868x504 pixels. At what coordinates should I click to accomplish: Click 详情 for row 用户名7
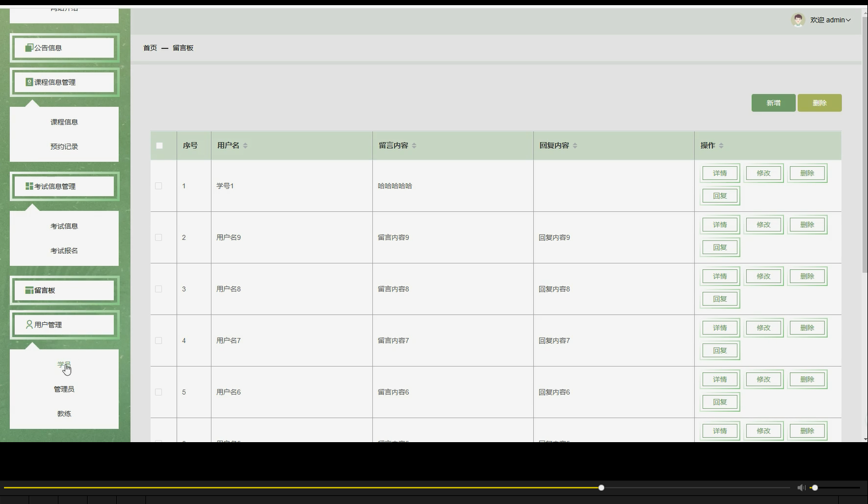coord(720,328)
